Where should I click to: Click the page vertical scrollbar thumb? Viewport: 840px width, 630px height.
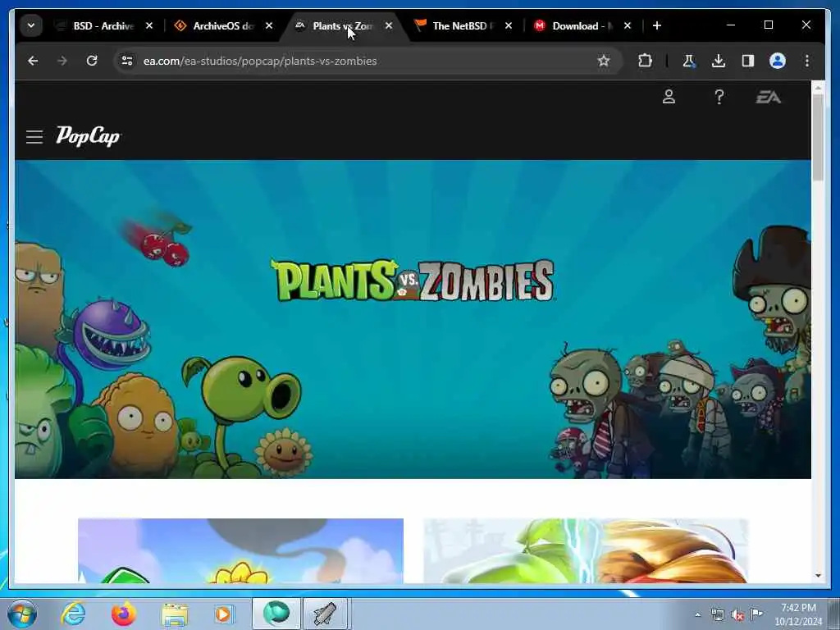(x=818, y=137)
